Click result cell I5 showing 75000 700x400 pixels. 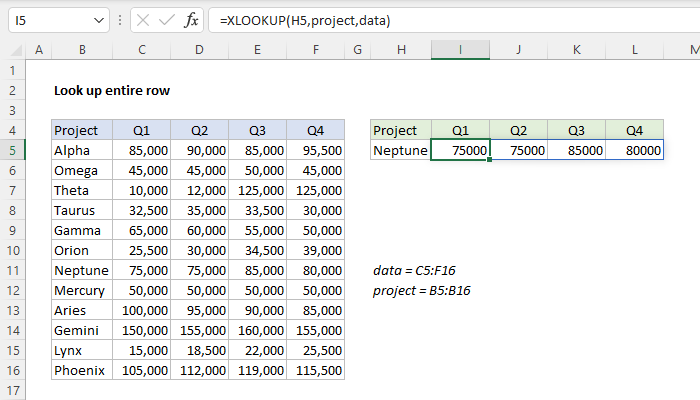click(460, 150)
